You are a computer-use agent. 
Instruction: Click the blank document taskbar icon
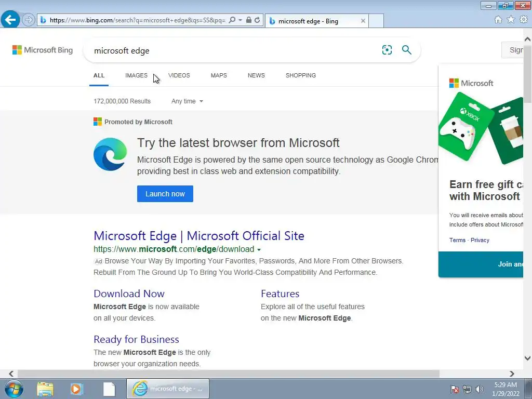(x=109, y=389)
